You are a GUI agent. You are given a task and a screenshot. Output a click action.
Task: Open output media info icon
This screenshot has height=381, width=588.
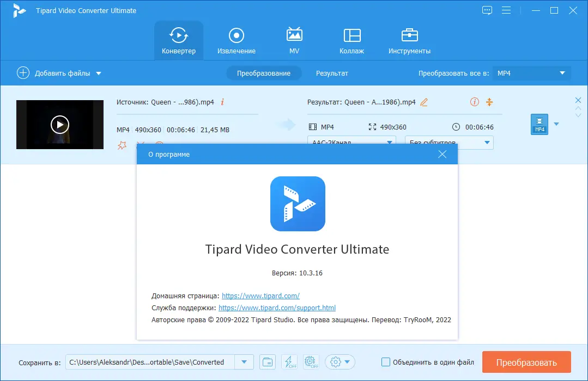tap(474, 102)
